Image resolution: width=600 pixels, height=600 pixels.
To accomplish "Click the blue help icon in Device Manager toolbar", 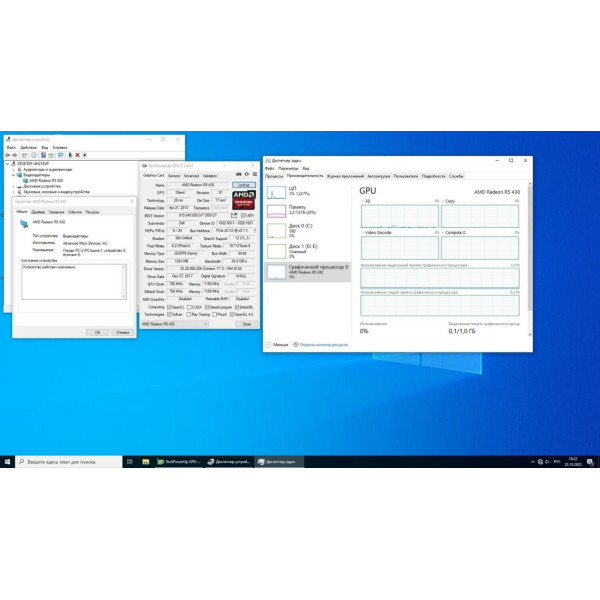I will coord(43,155).
